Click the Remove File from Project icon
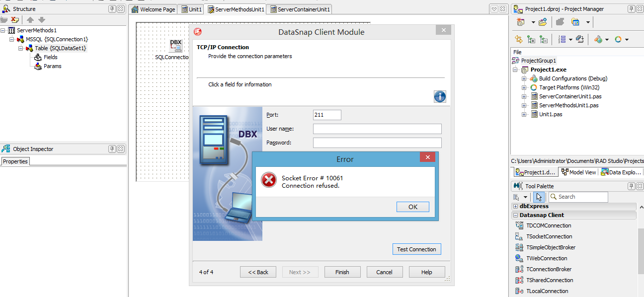This screenshot has height=297, width=644. click(543, 39)
